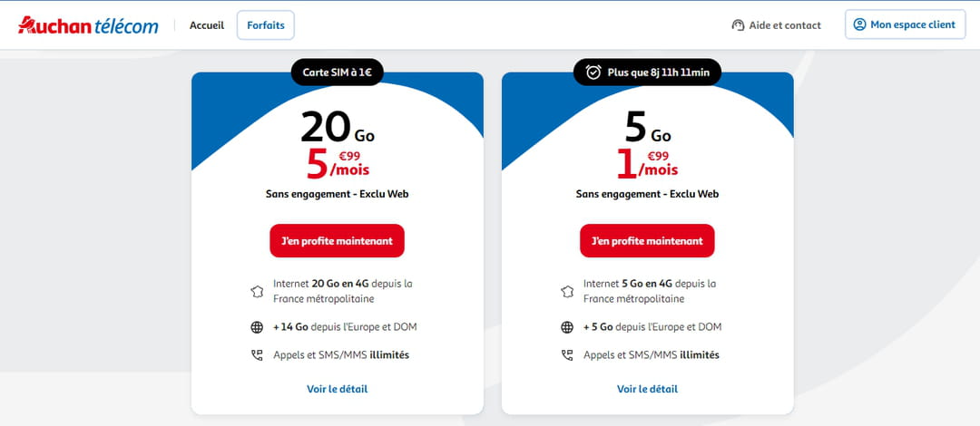The image size is (980, 426).
Task: Click the headset help icon
Action: [x=738, y=25]
